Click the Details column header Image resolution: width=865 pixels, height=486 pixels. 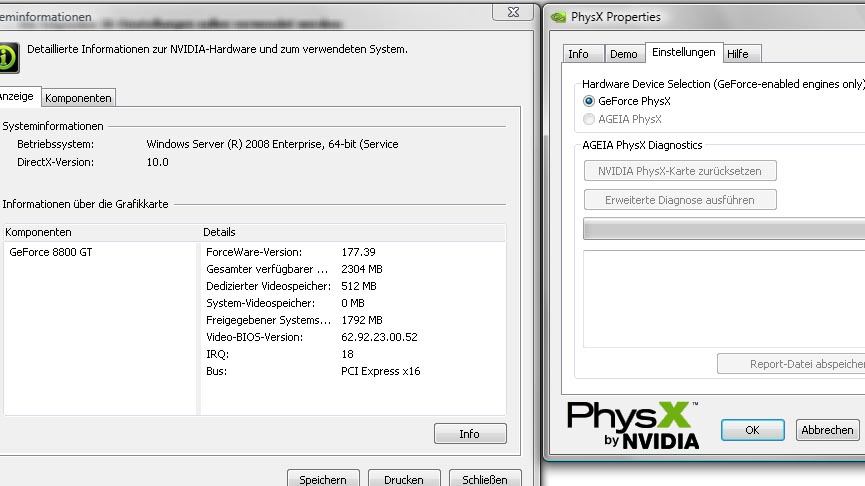pyautogui.click(x=353, y=232)
